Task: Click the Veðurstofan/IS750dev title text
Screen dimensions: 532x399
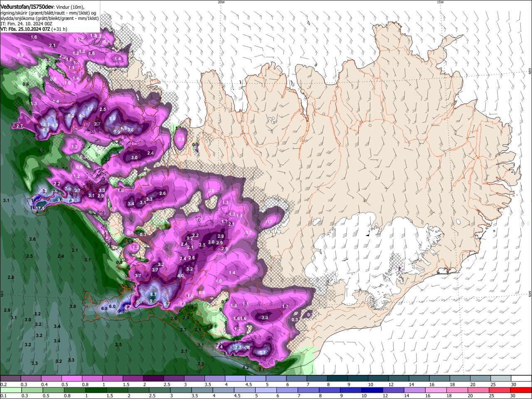Action: coord(27,7)
